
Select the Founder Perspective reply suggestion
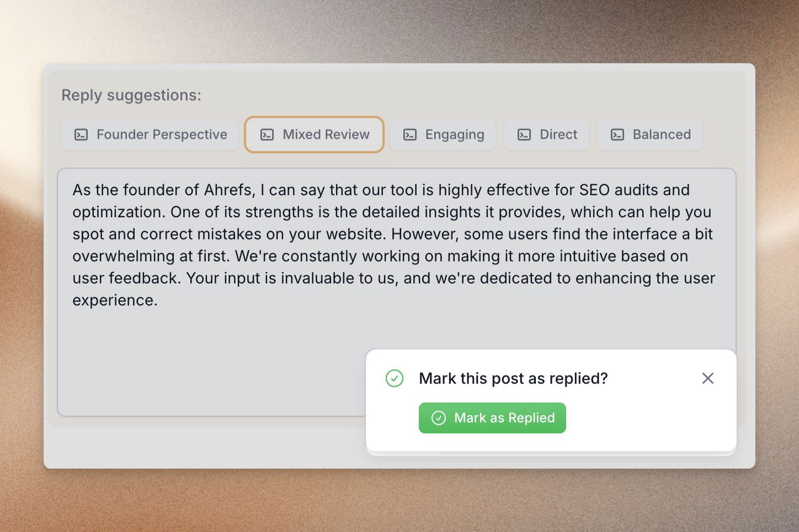150,135
